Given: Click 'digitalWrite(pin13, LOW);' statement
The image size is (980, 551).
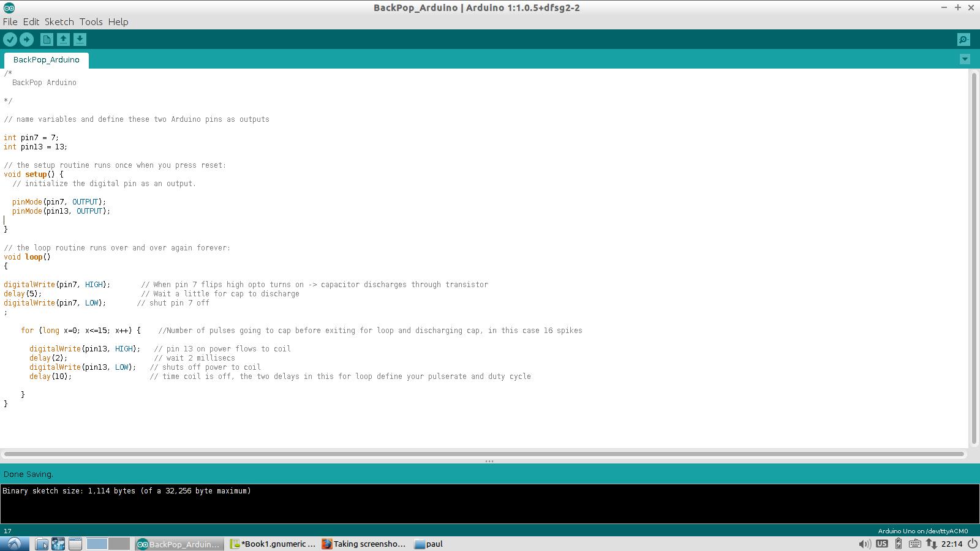Looking at the screenshot, I should coord(83,367).
